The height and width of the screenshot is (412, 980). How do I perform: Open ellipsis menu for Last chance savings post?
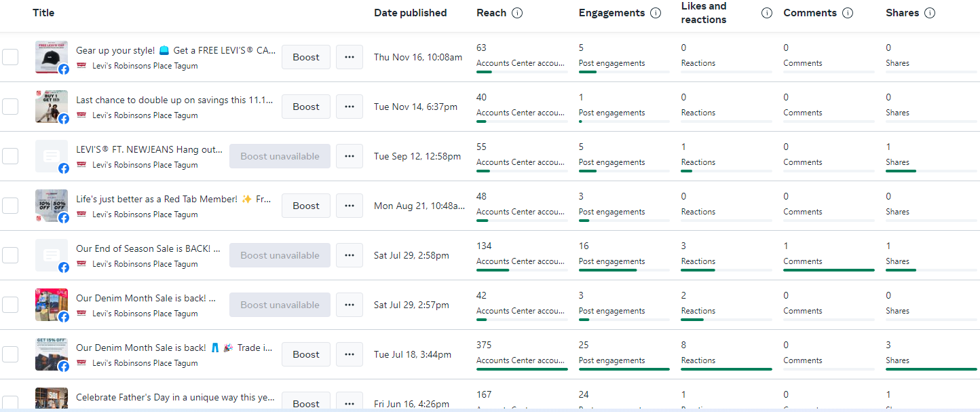[x=350, y=107]
